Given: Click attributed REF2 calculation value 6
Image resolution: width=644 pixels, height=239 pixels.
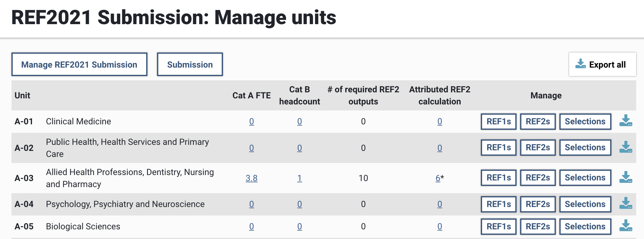Looking at the screenshot, I should pyautogui.click(x=438, y=178).
